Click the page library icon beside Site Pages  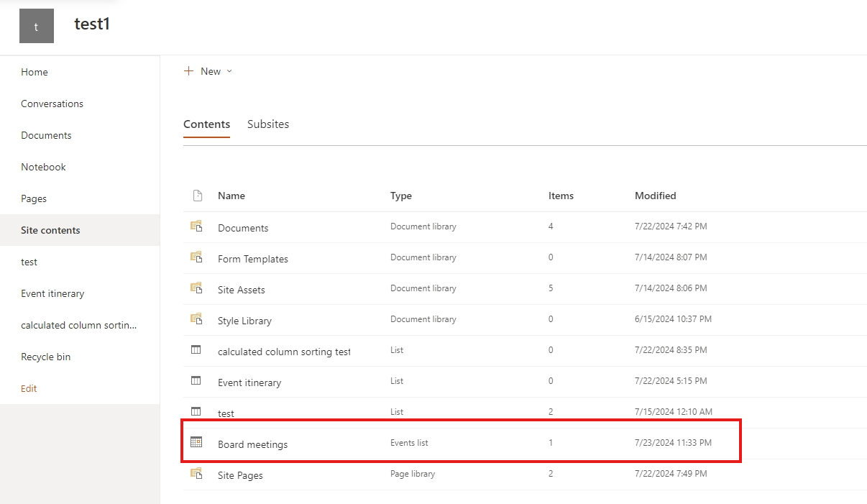pyautogui.click(x=196, y=473)
